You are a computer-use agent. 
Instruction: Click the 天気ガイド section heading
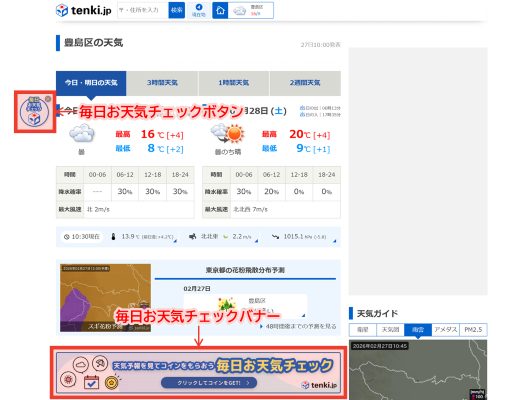pos(377,314)
